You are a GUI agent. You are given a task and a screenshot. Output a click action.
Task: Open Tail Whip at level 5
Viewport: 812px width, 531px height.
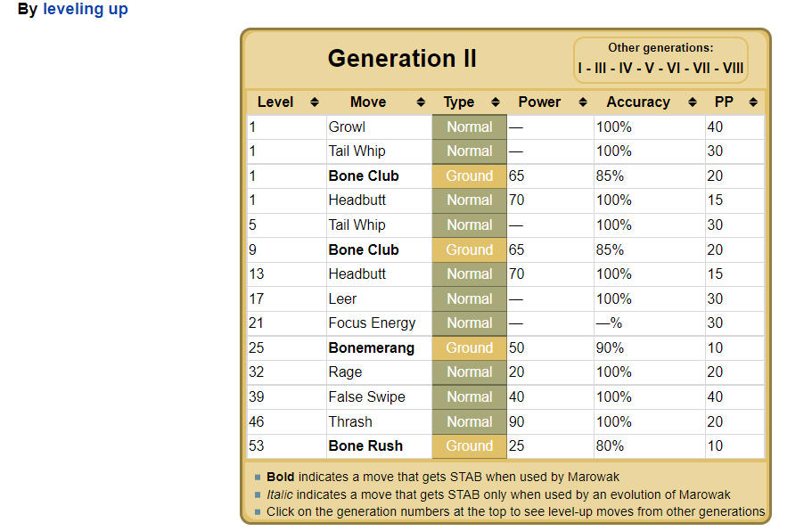tap(357, 225)
